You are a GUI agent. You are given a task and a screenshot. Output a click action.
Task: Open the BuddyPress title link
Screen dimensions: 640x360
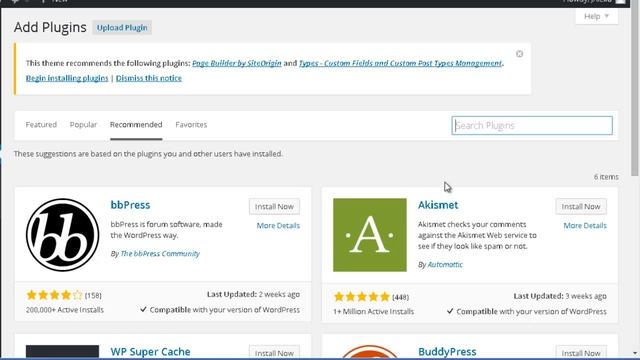tap(447, 351)
